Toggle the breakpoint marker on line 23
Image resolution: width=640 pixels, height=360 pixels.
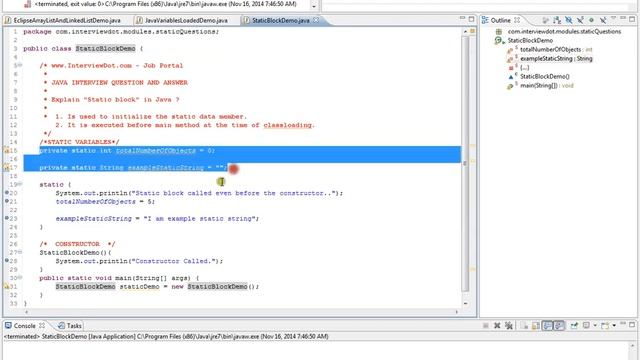(x=7, y=218)
